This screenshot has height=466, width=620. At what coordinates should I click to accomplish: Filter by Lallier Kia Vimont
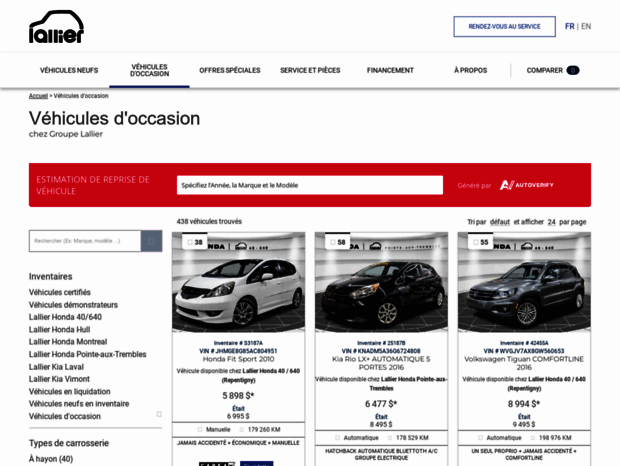click(59, 379)
